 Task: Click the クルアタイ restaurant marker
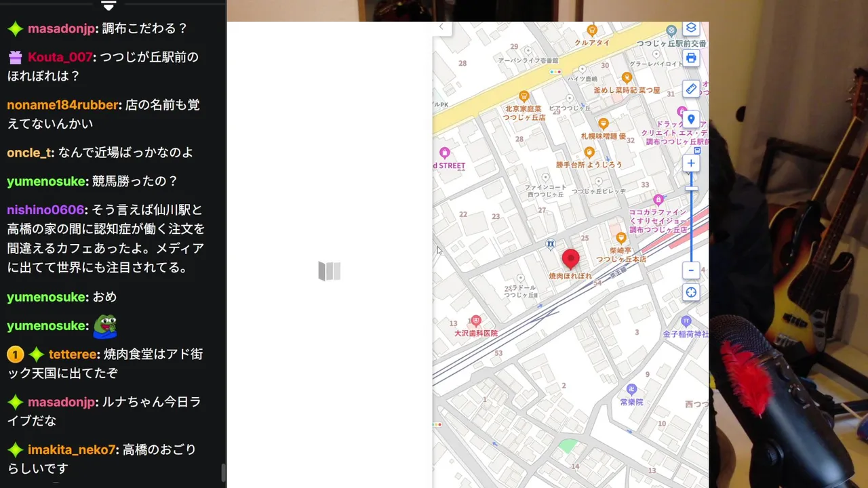click(592, 30)
